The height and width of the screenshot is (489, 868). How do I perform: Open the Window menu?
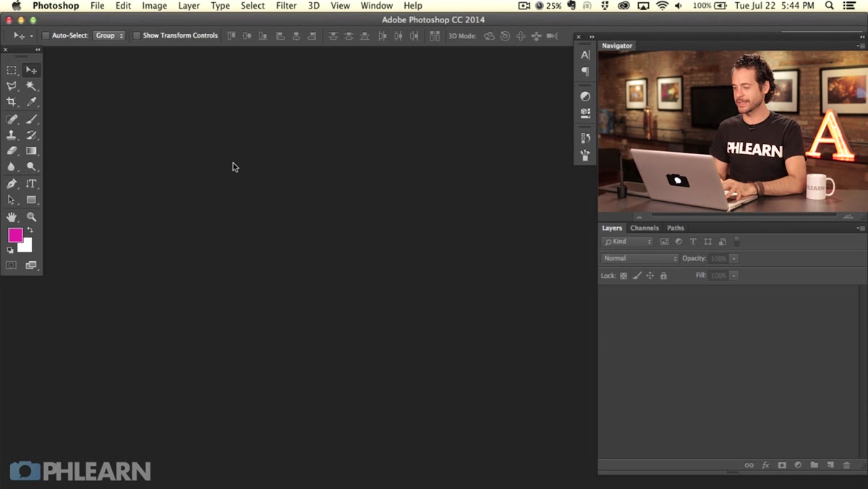377,6
